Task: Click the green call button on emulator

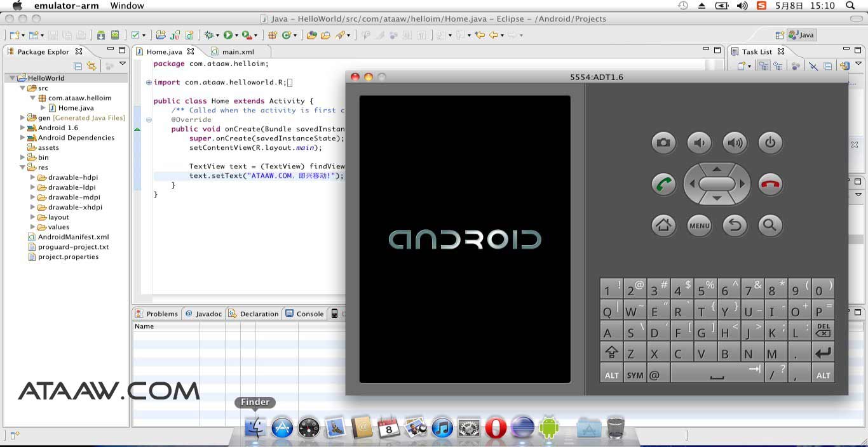Action: point(663,184)
